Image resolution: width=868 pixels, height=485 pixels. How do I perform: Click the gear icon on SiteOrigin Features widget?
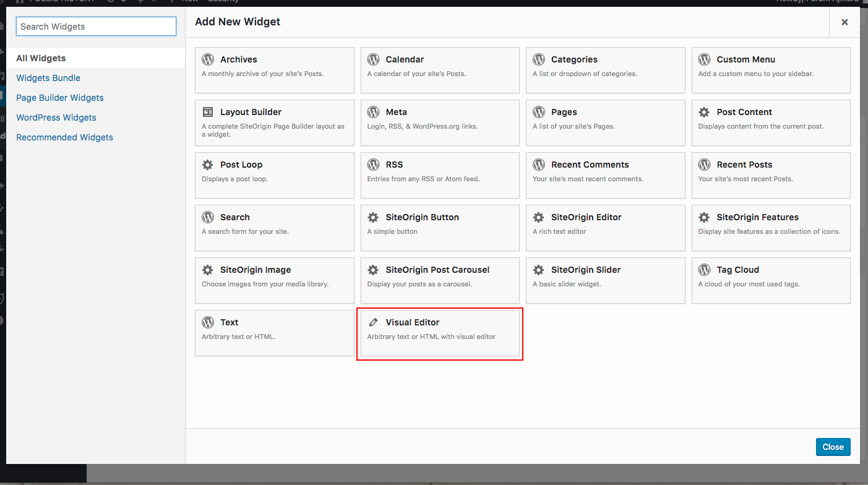[704, 217]
